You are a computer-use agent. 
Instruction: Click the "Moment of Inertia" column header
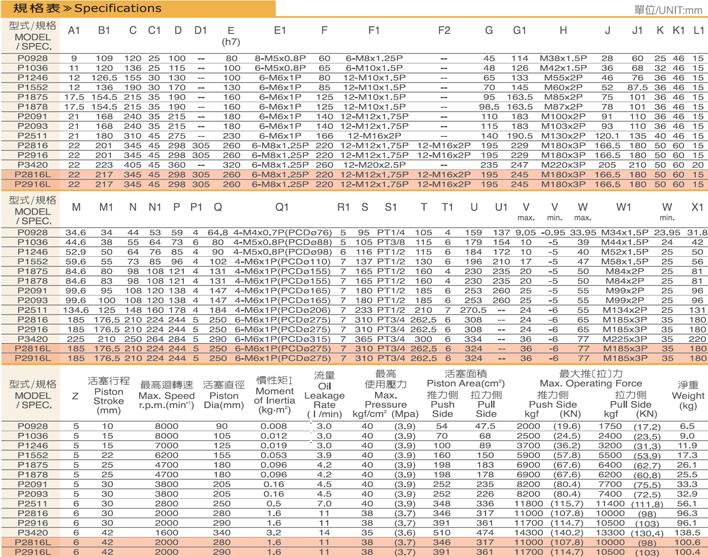click(274, 395)
